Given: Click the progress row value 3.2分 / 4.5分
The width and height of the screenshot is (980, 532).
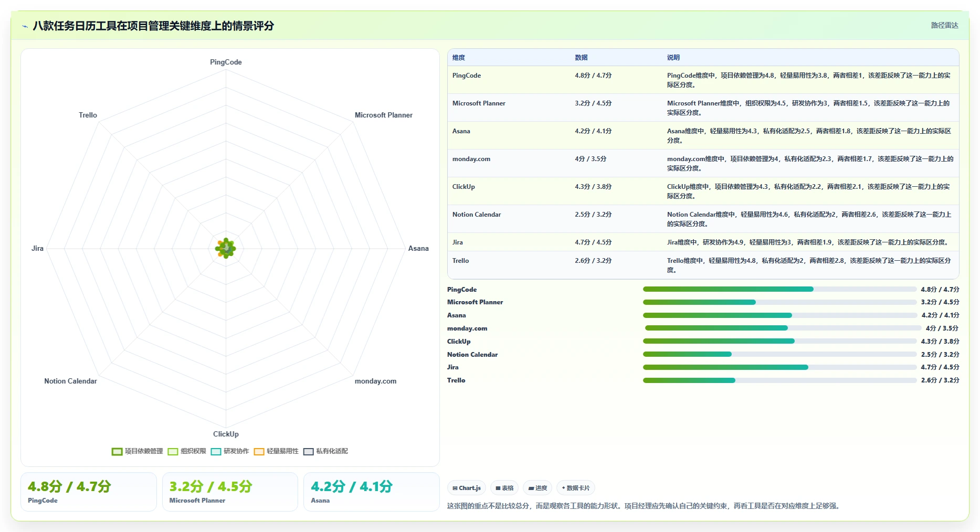Looking at the screenshot, I should (x=940, y=302).
